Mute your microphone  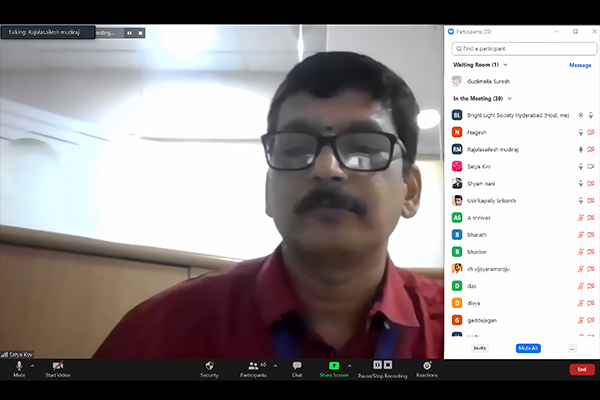click(19, 366)
